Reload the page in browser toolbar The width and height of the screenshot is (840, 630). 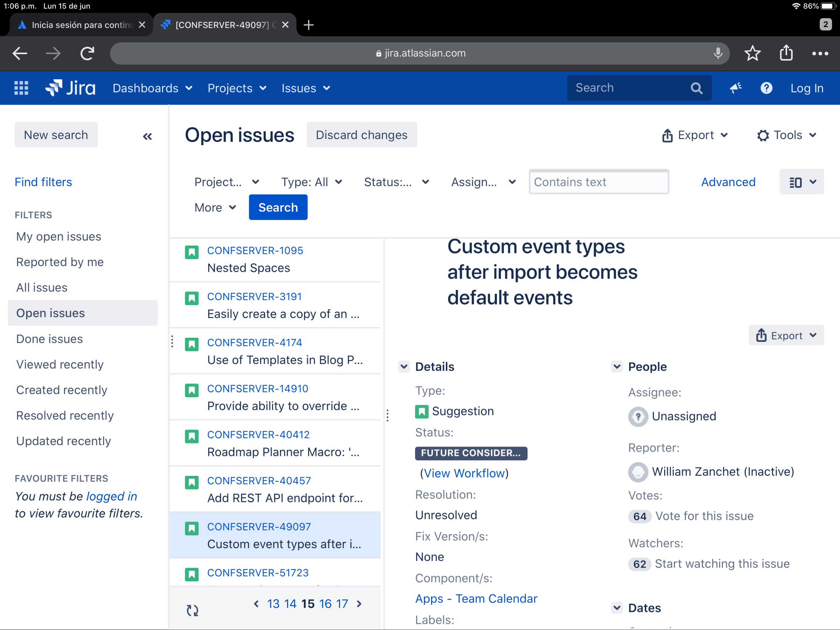(x=87, y=53)
